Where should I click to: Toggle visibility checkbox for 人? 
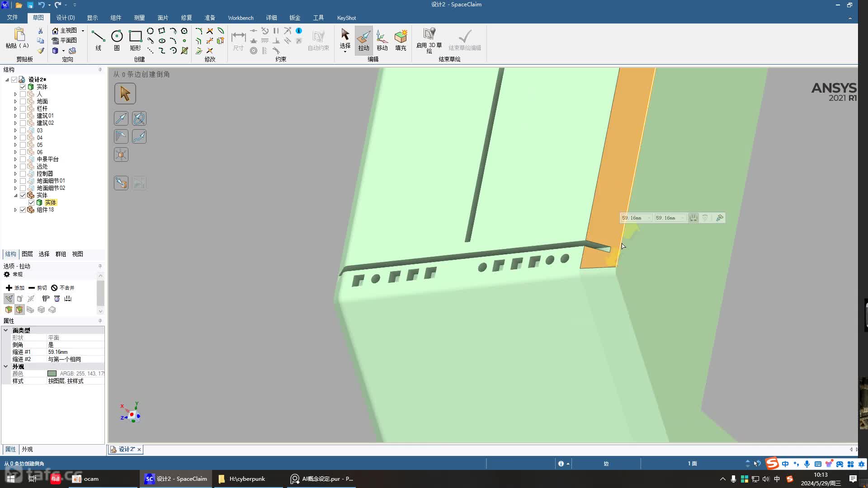pos(23,94)
